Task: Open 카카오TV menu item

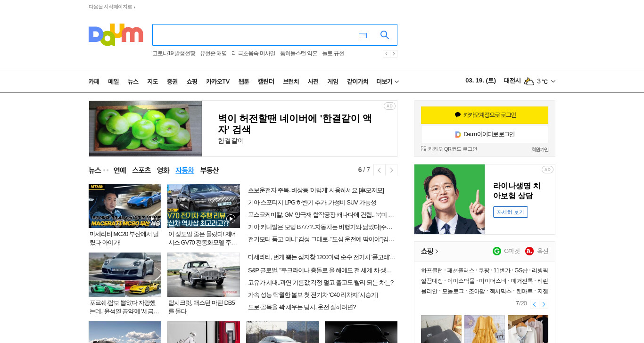Action: 218,82
